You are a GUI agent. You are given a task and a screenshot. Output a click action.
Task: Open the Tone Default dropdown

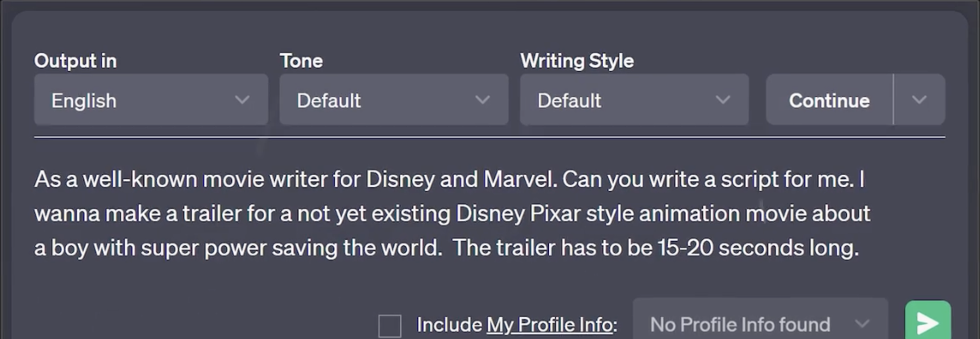[394, 100]
